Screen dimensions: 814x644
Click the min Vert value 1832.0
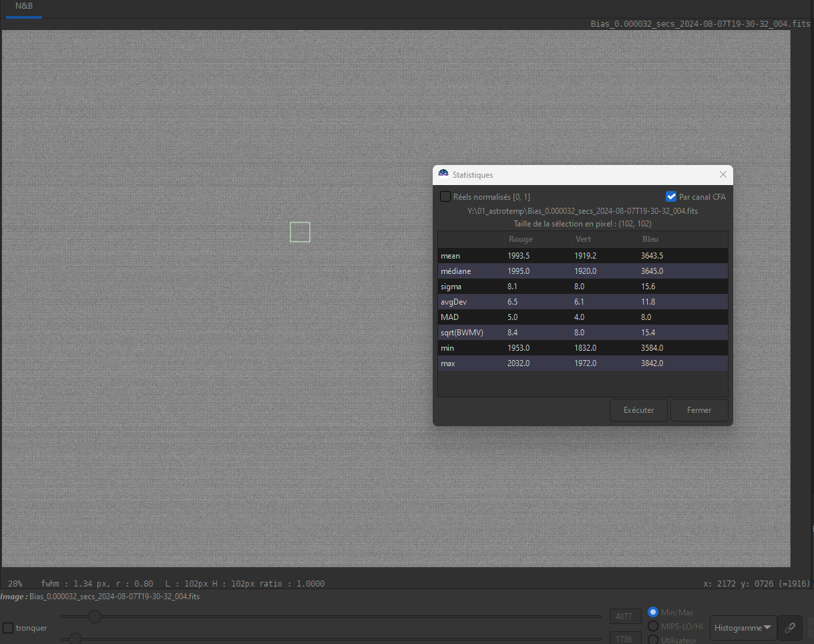pyautogui.click(x=585, y=348)
